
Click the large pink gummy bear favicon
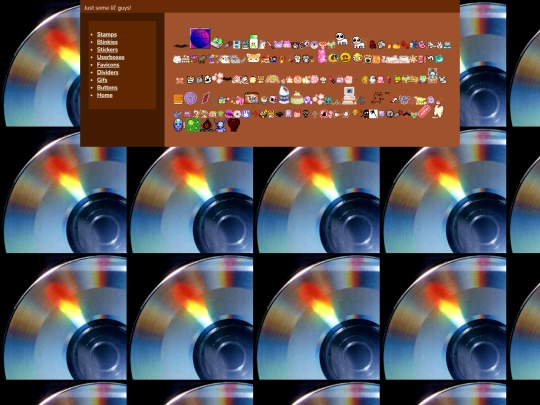pos(322,56)
